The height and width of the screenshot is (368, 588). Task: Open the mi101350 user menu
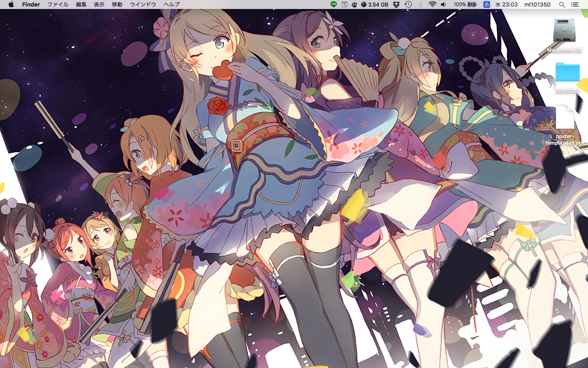point(537,4)
